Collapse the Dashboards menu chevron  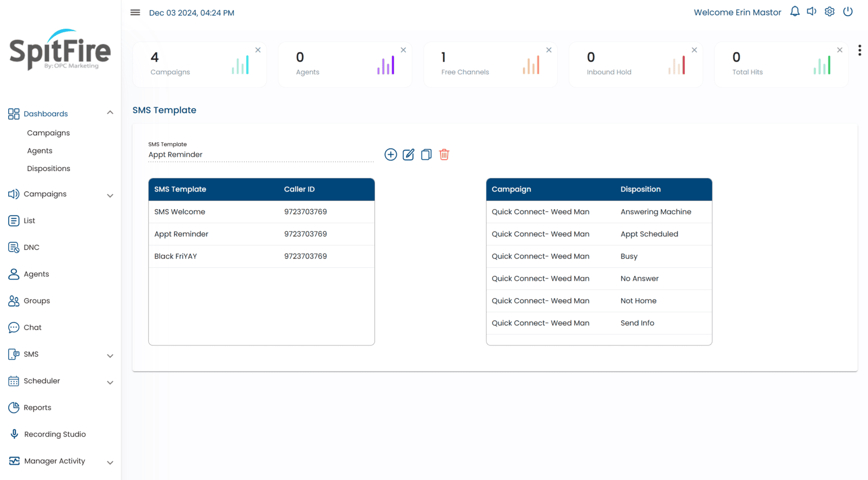tap(110, 113)
